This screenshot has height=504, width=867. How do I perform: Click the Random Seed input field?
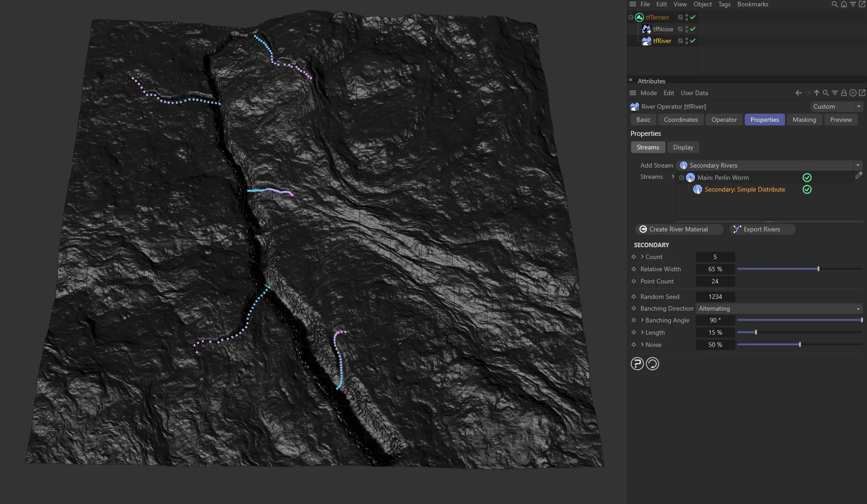(x=715, y=297)
